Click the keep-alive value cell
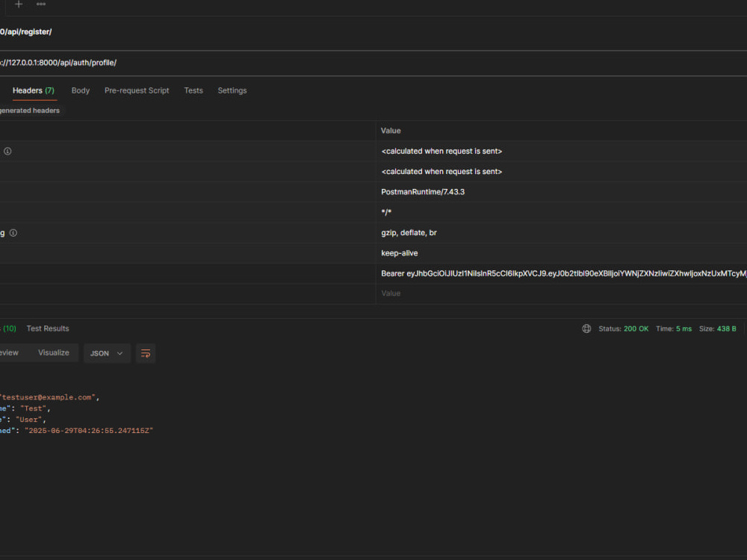This screenshot has width=747, height=560. [561, 253]
